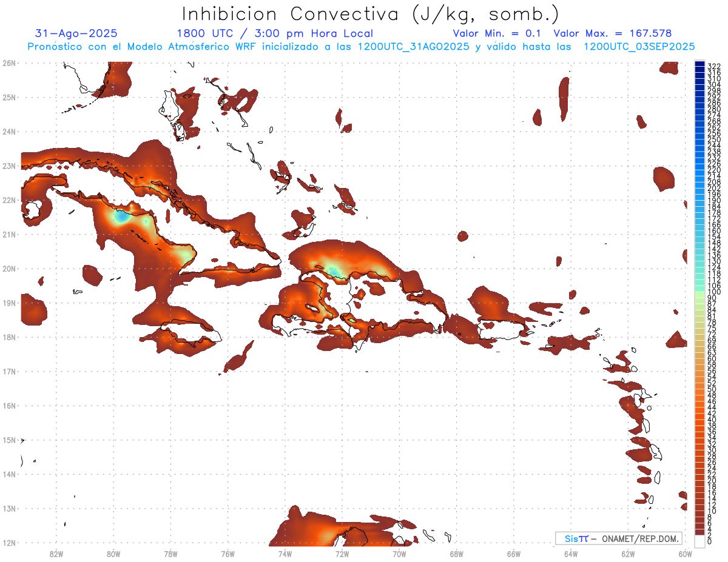Click the date '31-Ago-2025'

click(76, 33)
